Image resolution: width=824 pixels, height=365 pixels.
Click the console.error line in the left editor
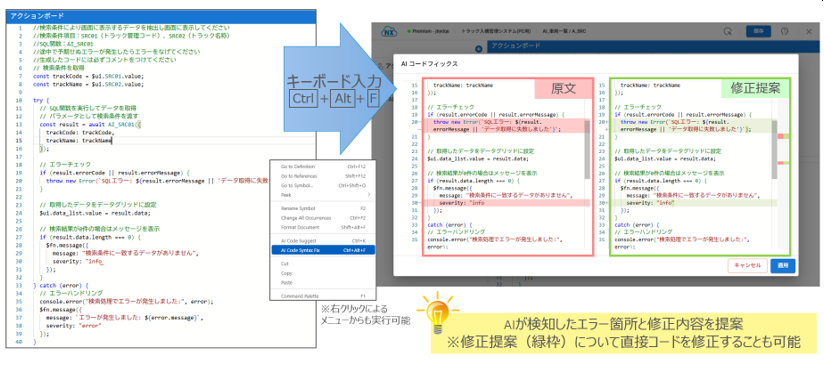[126, 302]
